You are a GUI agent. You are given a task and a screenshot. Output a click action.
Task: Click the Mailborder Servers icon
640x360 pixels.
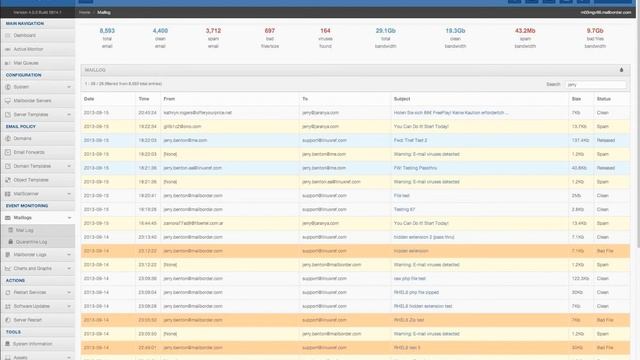[8, 101]
